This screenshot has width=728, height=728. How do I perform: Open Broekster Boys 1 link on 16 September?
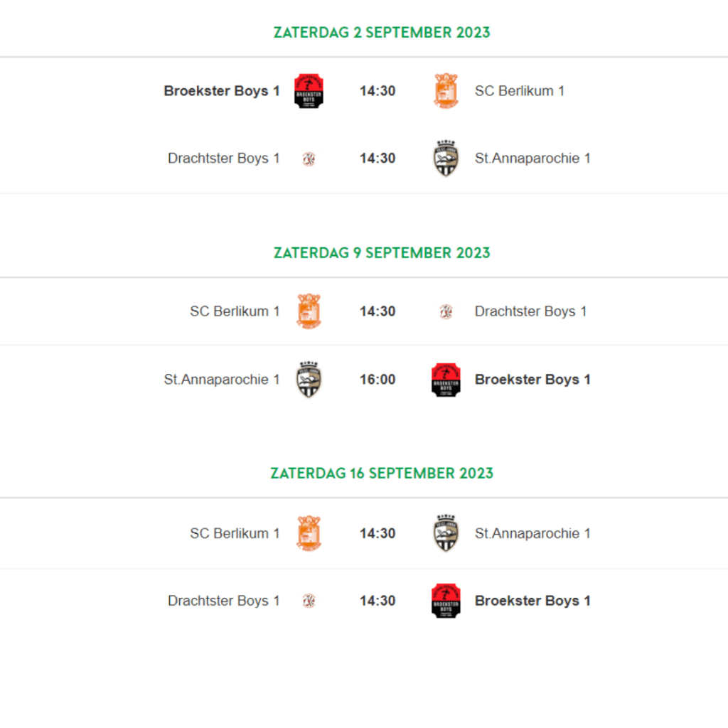coord(532,601)
